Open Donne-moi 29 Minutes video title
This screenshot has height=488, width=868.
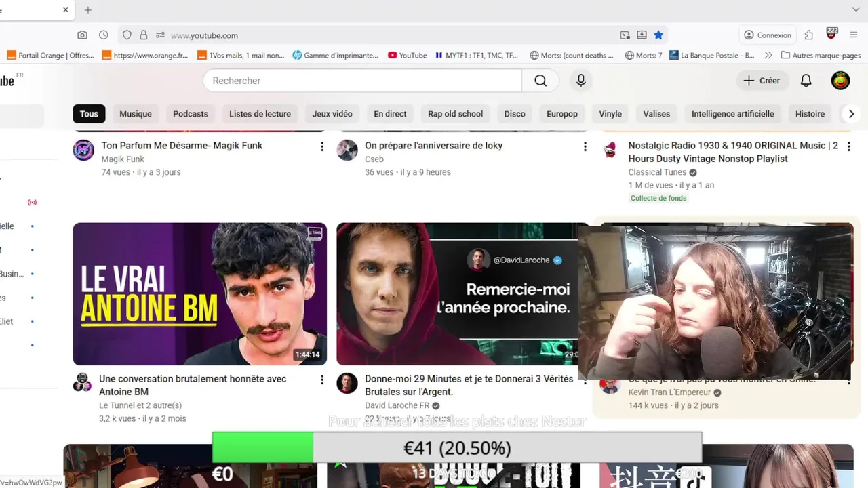click(469, 385)
